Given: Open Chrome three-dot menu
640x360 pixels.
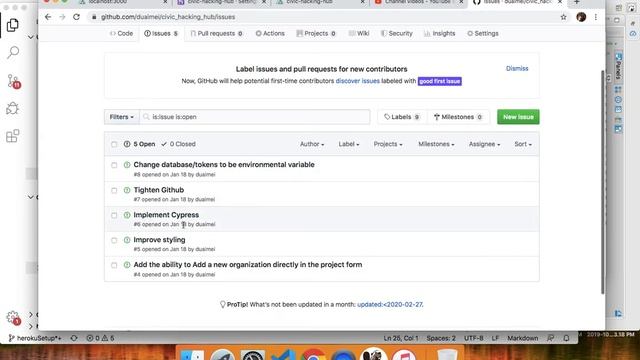Looking at the screenshot, I should point(596,17).
